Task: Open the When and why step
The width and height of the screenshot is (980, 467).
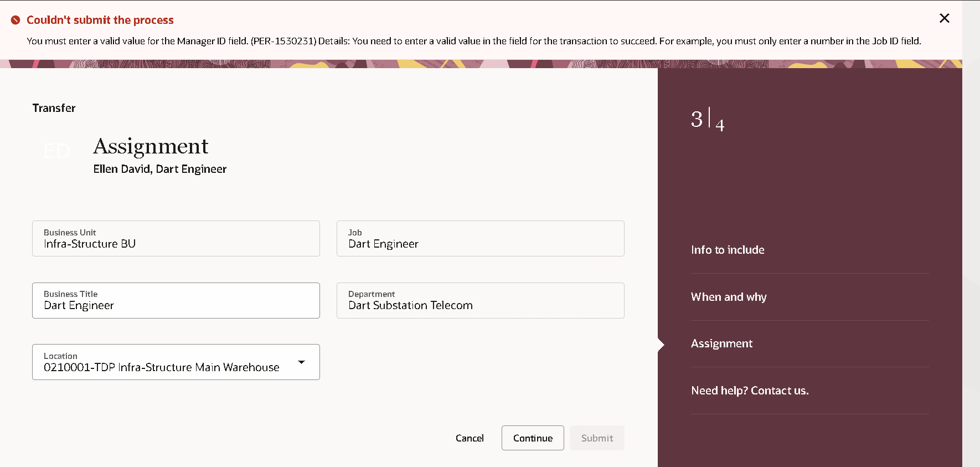Action: click(729, 297)
